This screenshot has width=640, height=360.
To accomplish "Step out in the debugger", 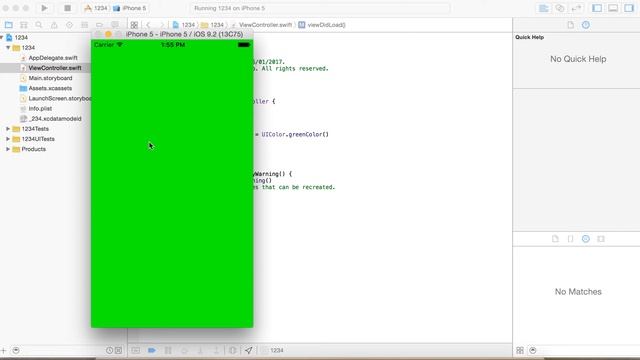I will (216, 350).
